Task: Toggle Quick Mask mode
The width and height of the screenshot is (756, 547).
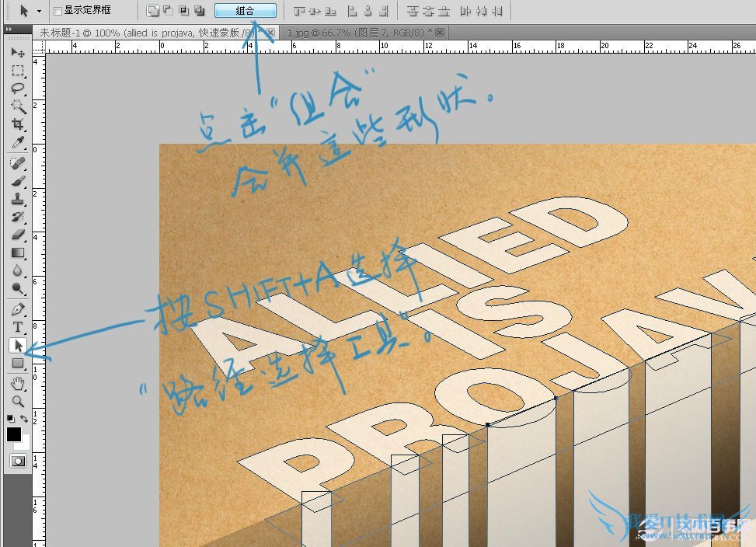Action: click(x=19, y=462)
